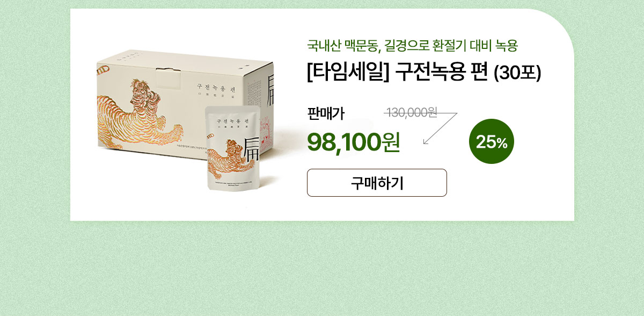
Task: Click the 판매가 label
Action: tap(325, 113)
